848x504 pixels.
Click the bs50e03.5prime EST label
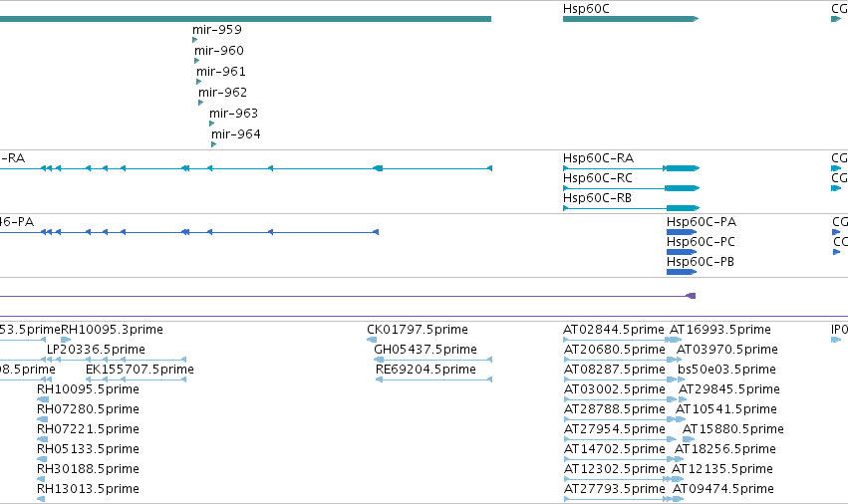pyautogui.click(x=726, y=370)
